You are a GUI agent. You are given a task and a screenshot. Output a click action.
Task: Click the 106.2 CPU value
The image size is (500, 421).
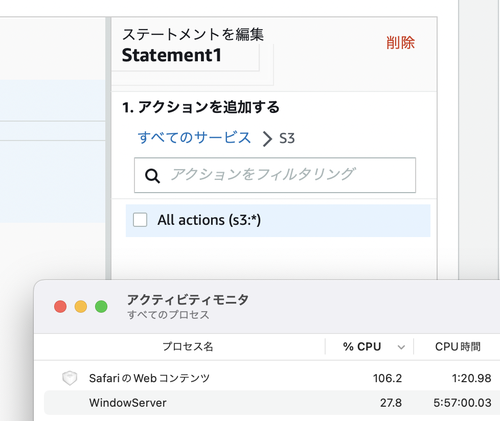coord(387,378)
